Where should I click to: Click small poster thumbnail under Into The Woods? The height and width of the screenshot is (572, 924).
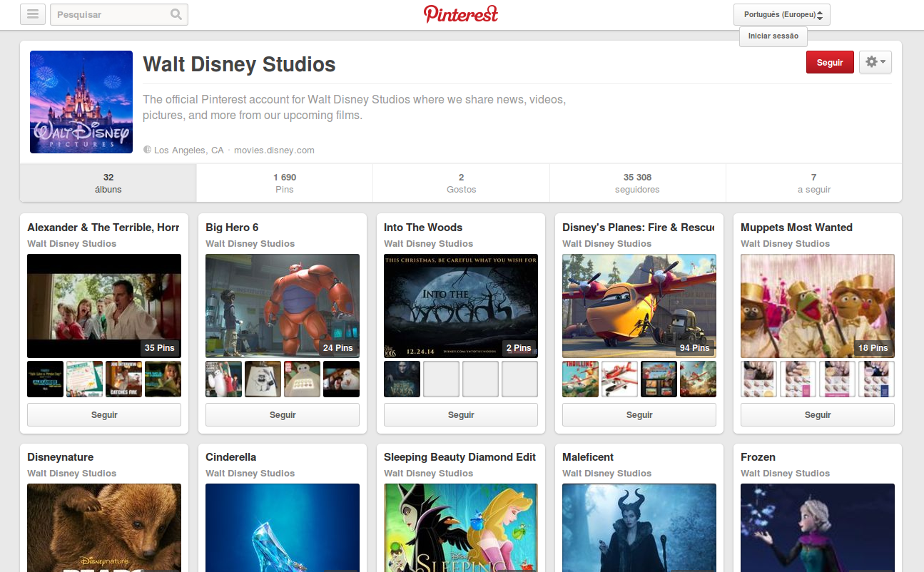[402, 379]
